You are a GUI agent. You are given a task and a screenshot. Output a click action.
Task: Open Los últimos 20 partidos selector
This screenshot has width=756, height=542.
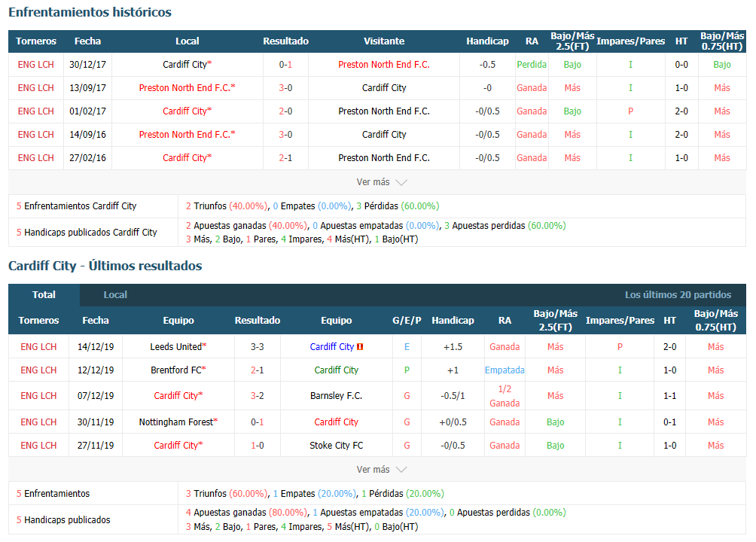(x=678, y=295)
